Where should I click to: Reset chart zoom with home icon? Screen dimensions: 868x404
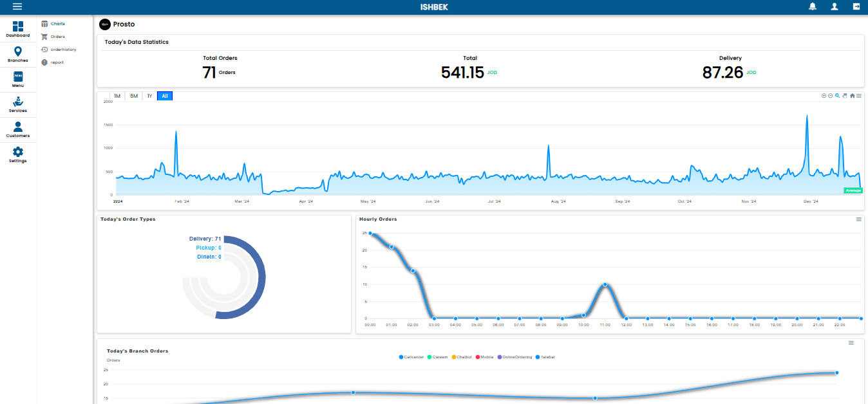pos(852,96)
